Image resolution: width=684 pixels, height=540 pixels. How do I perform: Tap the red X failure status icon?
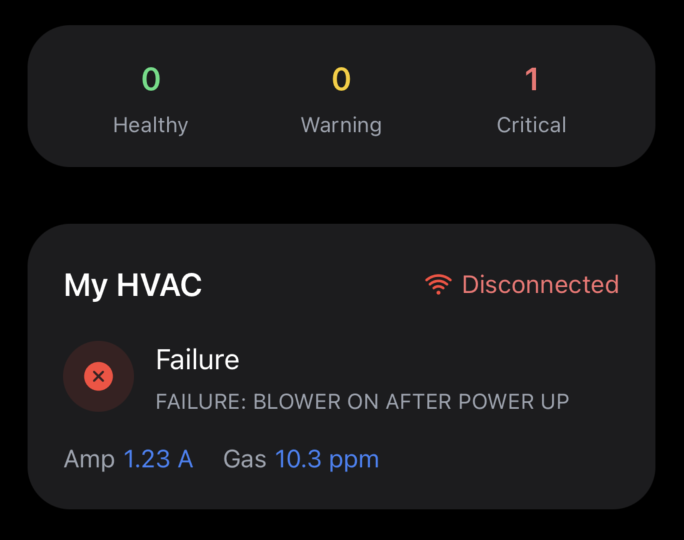tap(98, 376)
